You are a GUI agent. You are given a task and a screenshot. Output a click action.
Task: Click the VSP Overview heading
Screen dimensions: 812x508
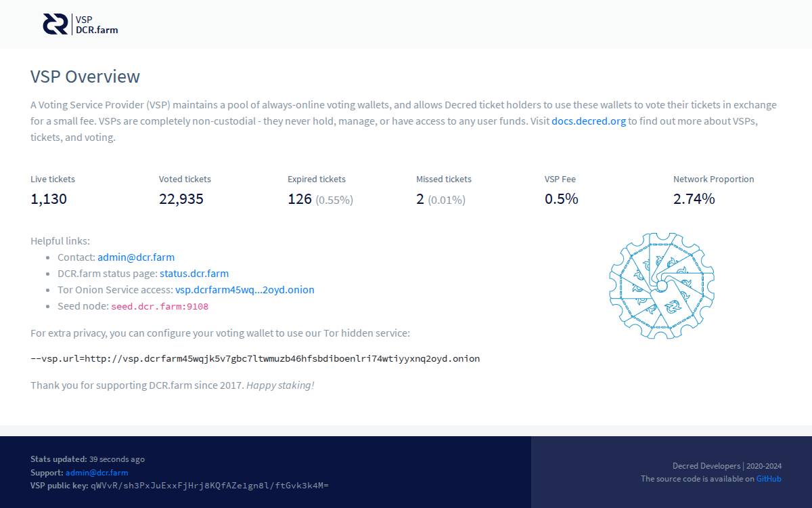click(x=85, y=77)
